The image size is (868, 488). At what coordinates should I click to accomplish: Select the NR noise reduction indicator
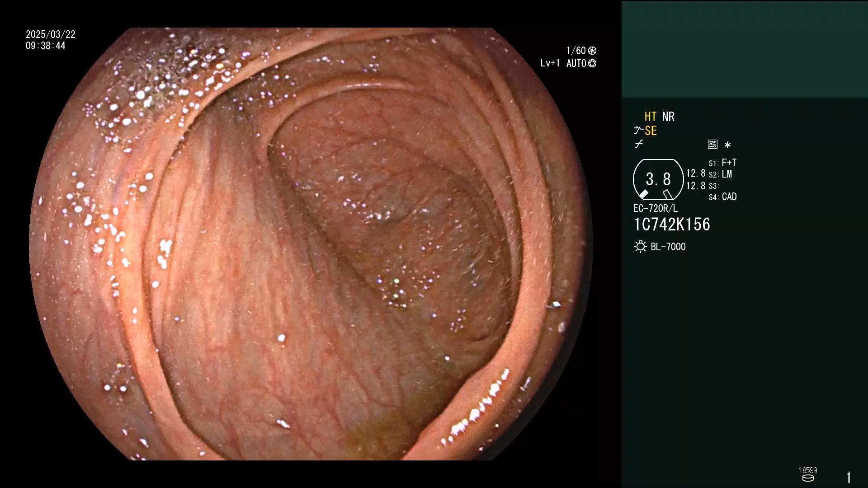coord(668,117)
